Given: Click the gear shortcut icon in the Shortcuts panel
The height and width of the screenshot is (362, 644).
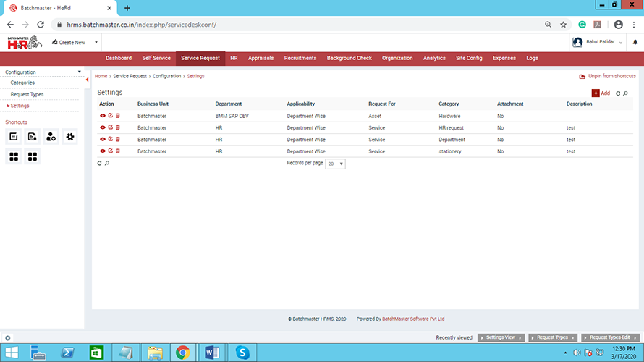Looking at the screenshot, I should point(70,136).
